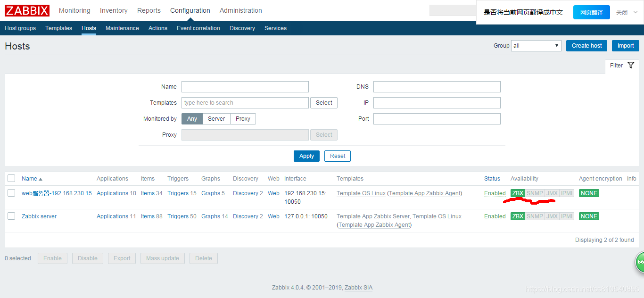Focus the DNS filter input
The height and width of the screenshot is (298, 644).
[x=437, y=87]
